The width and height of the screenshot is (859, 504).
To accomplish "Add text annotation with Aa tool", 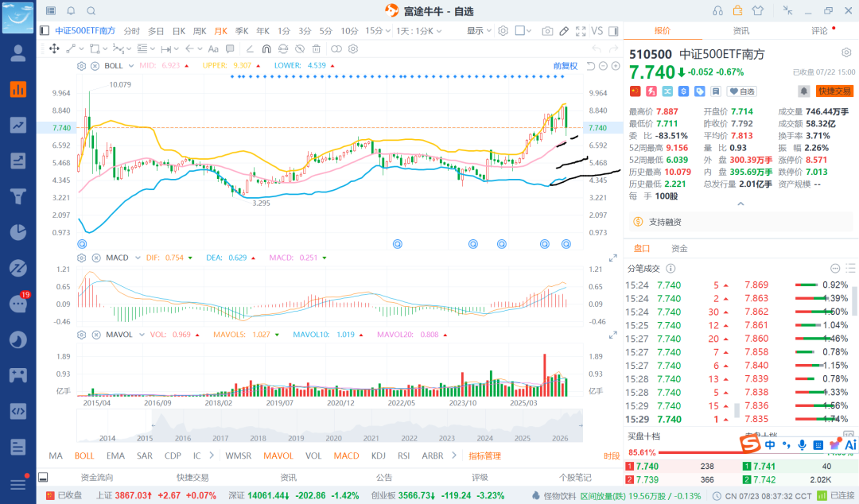I will coord(213,48).
